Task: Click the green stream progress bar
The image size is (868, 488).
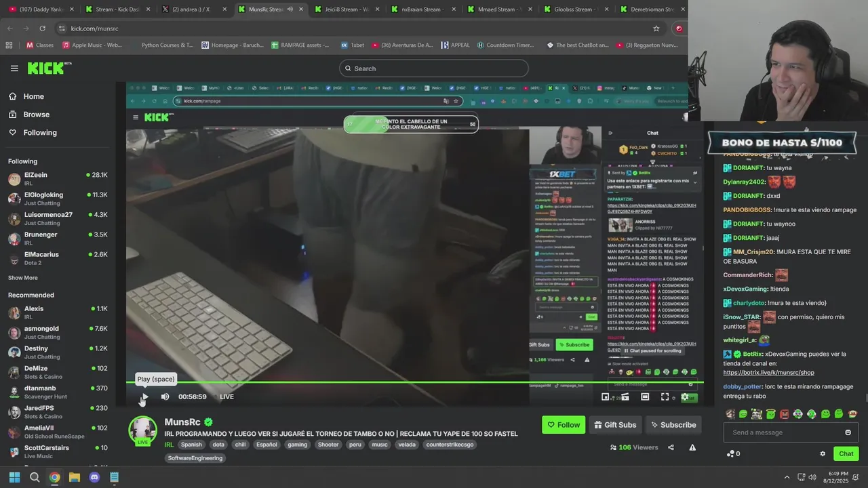Action: point(414,382)
